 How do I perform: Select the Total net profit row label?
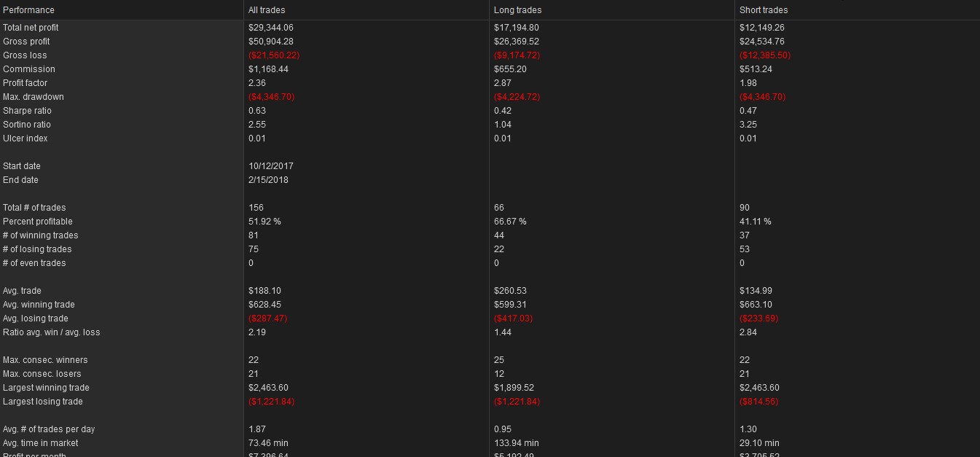click(x=31, y=28)
